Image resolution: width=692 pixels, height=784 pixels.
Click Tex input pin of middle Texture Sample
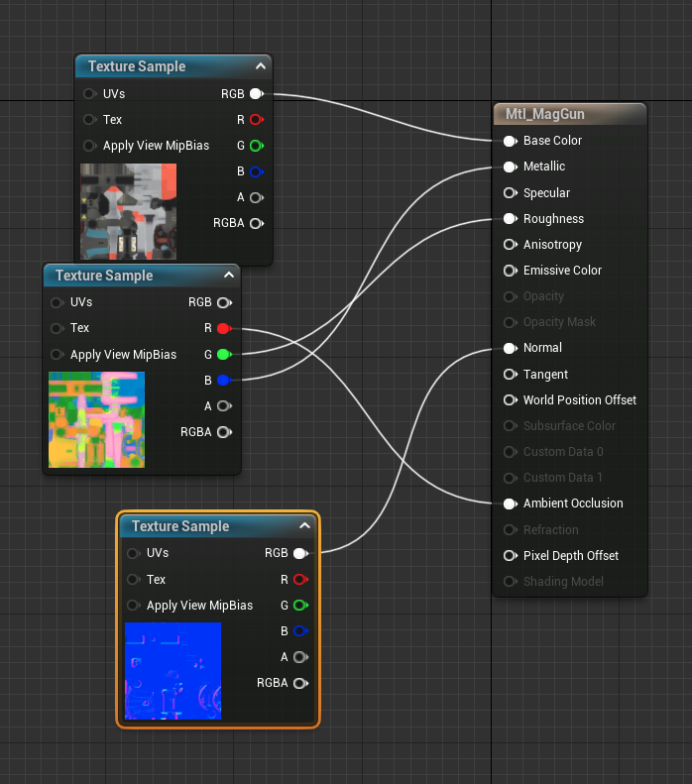coord(57,328)
